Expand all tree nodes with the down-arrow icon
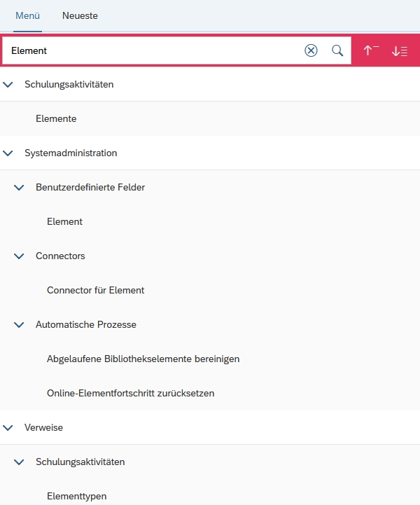 tap(400, 50)
